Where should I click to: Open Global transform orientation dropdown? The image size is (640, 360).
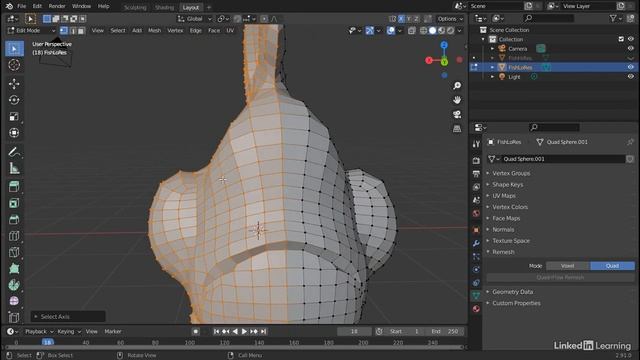[194, 19]
